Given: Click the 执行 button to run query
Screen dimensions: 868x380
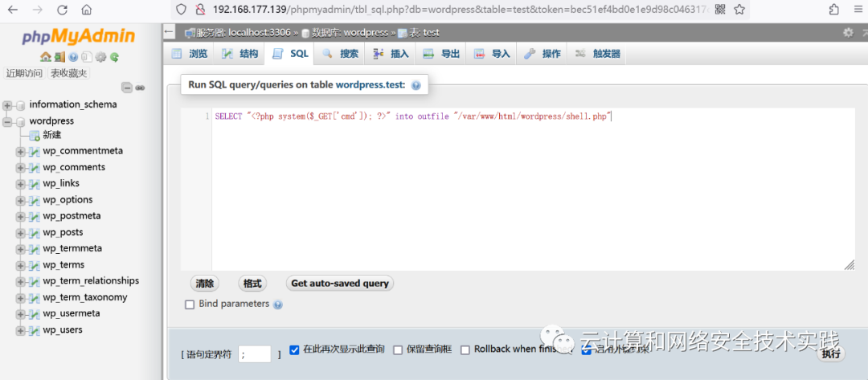Looking at the screenshot, I should (831, 354).
